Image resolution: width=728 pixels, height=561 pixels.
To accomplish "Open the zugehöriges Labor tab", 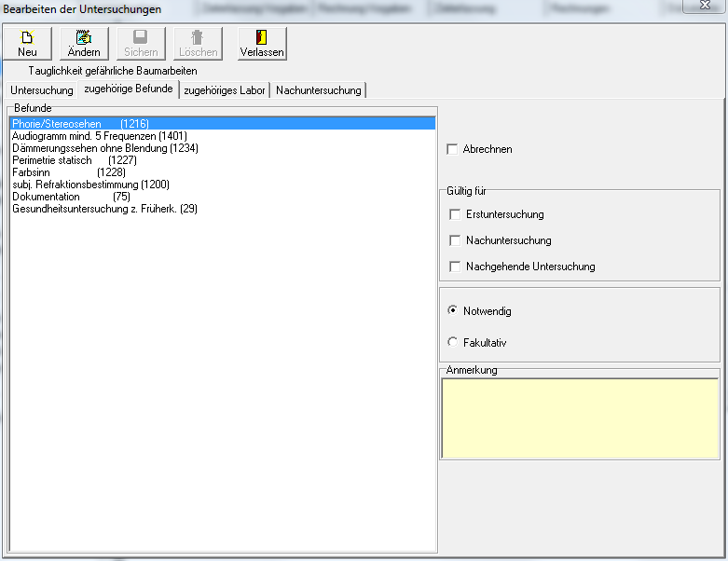I will (x=225, y=90).
